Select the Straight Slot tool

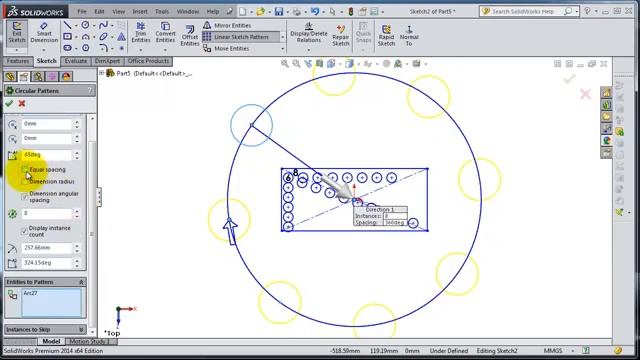pos(67,48)
